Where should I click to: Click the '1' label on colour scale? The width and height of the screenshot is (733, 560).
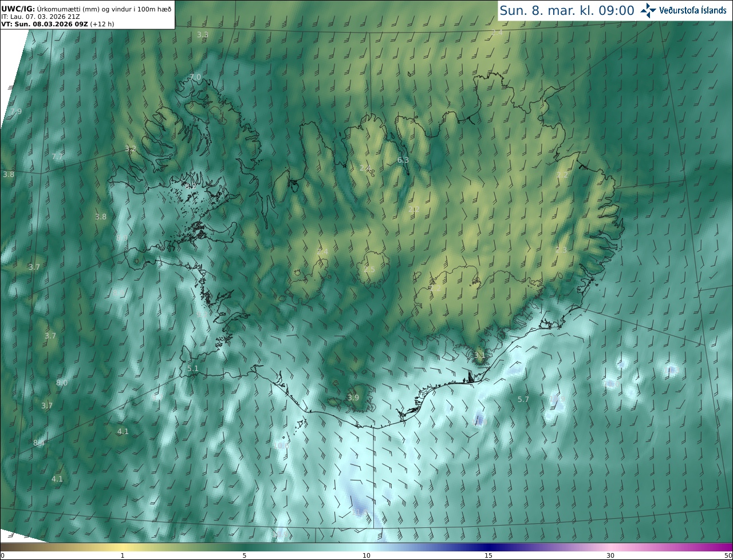click(x=123, y=555)
